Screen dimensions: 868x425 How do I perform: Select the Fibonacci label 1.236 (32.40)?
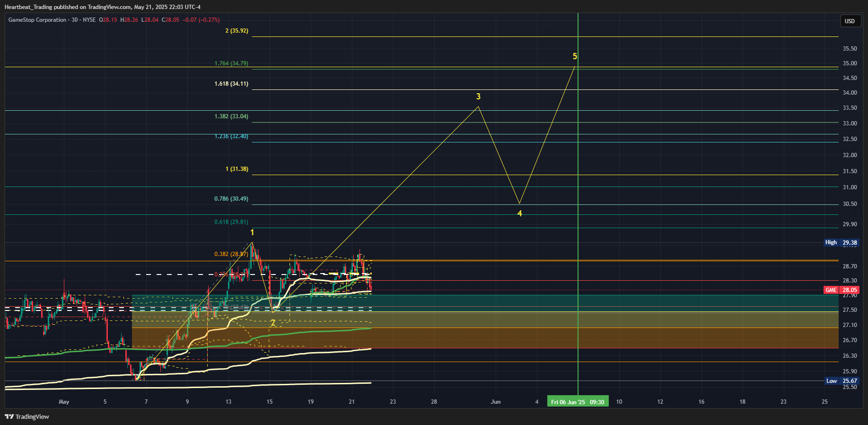tap(231, 136)
